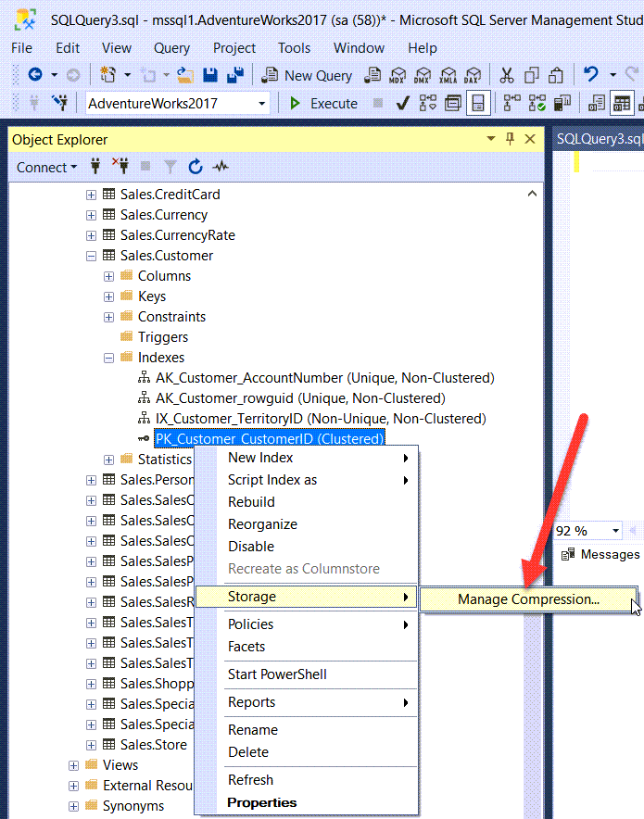This screenshot has width=644, height=819.
Task: Select AK_Customer_AccountNumber index
Action: 325,378
